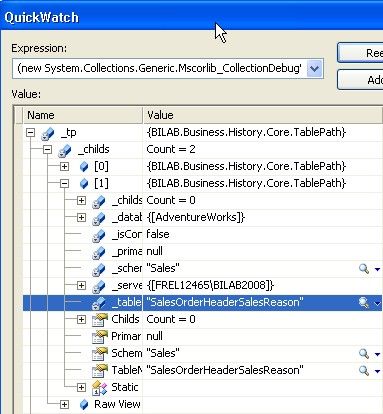The image size is (383, 414).
Task: Collapse the _tp root node
Action: 31,132
